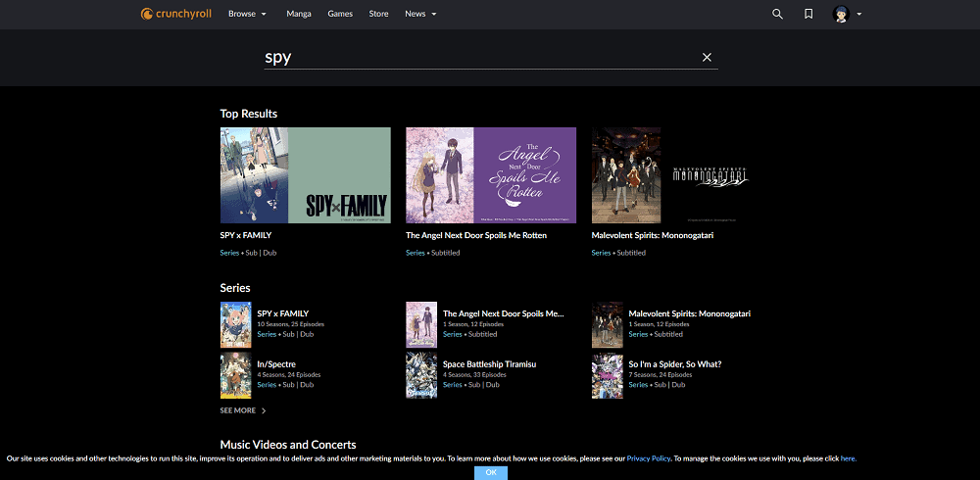Open SPY x FAMILY in Series list
Viewport: 980px width, 480px height.
pos(283,313)
